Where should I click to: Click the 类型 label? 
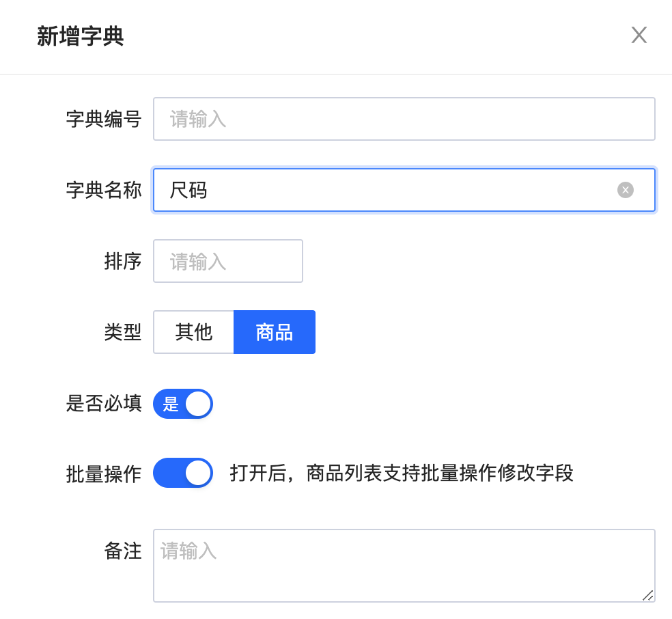pos(123,332)
